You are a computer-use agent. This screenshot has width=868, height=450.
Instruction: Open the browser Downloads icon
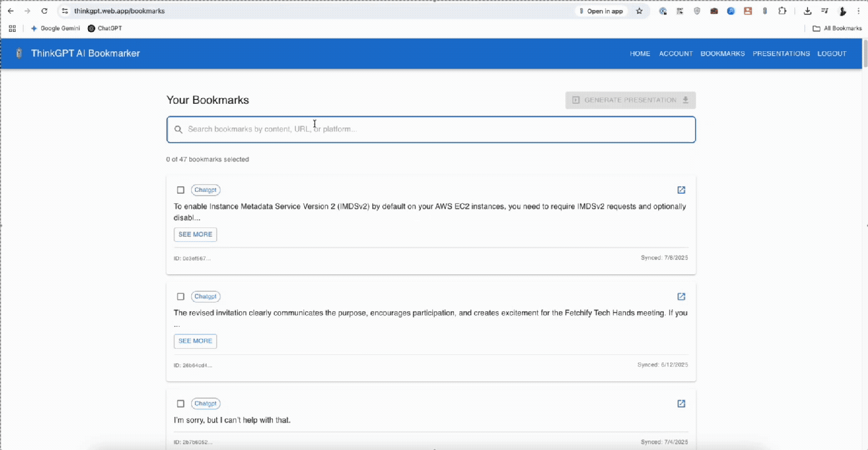807,11
